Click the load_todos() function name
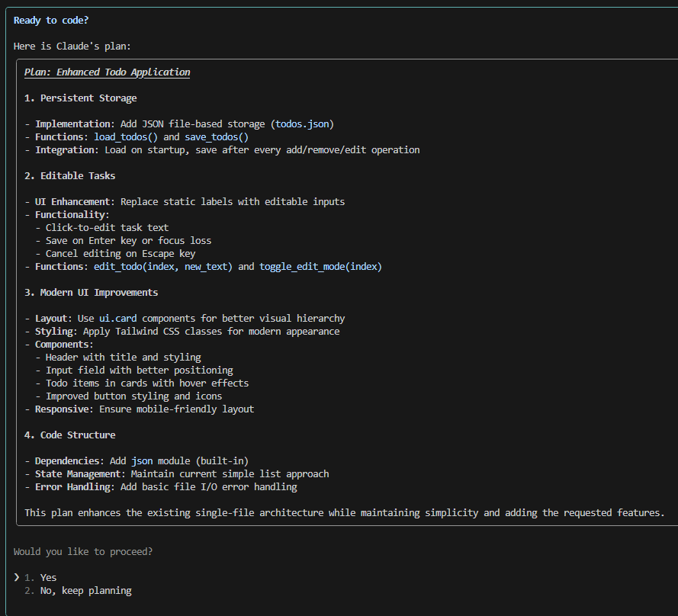The height and width of the screenshot is (616, 678). click(126, 137)
